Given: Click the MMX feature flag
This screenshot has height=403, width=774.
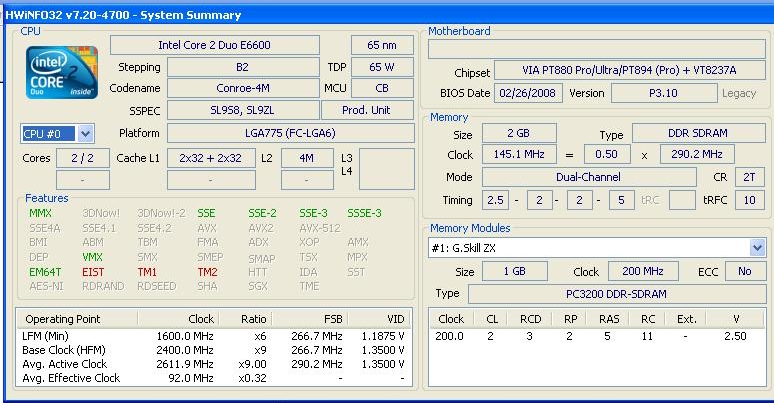Looking at the screenshot, I should (40, 213).
